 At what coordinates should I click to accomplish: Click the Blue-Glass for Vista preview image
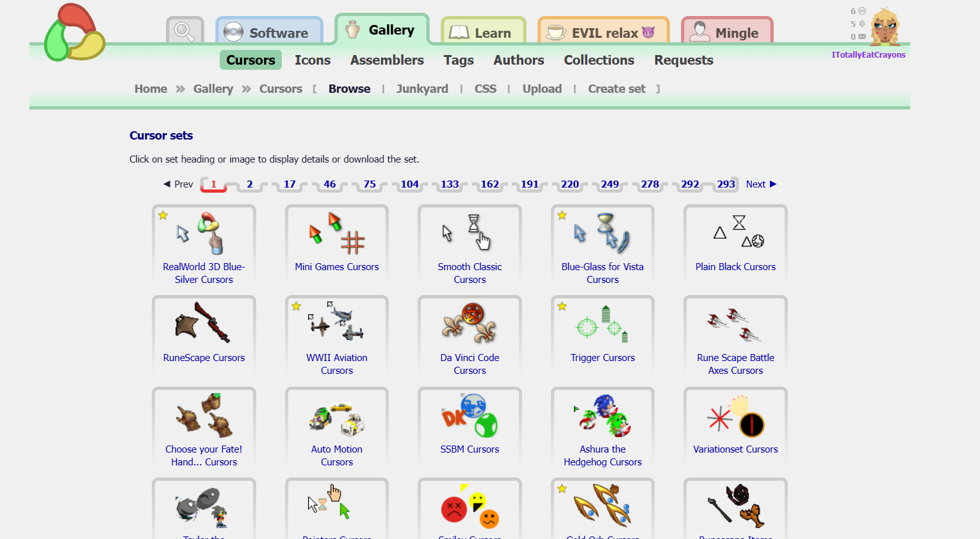point(603,233)
